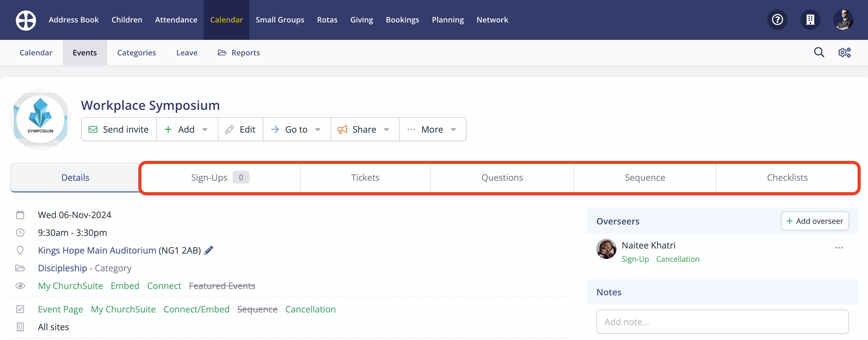Toggle the struck-through Sequence option
The width and height of the screenshot is (868, 340).
coord(257,309)
